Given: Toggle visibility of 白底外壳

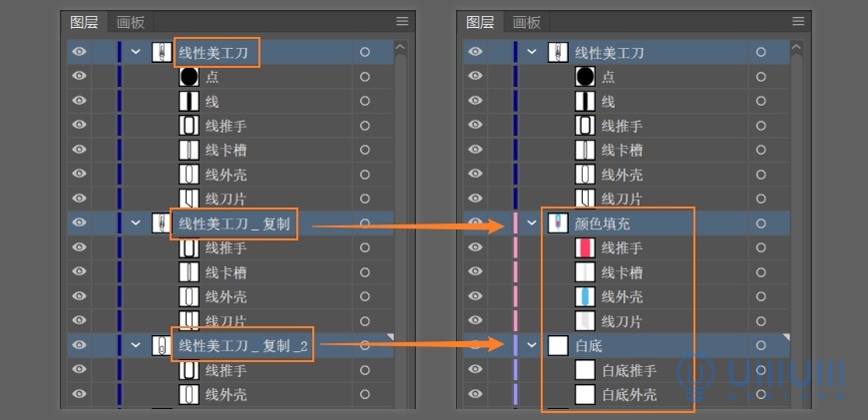Looking at the screenshot, I should pos(476,393).
